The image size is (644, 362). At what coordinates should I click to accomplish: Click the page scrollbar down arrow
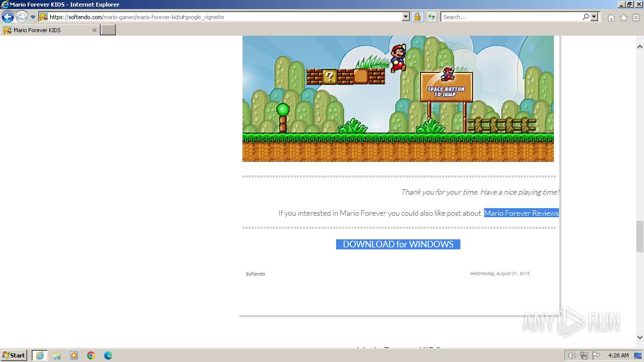pyautogui.click(x=640, y=337)
